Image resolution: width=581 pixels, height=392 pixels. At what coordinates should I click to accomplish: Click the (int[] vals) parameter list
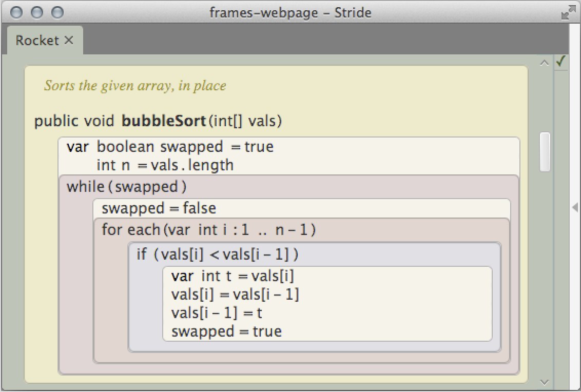click(245, 122)
